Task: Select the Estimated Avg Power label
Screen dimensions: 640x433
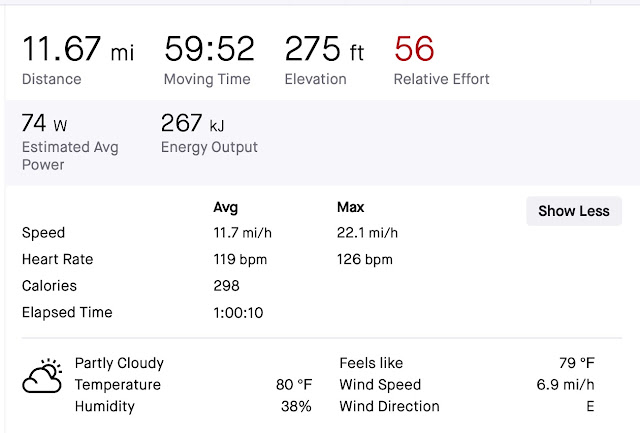Action: [x=70, y=156]
